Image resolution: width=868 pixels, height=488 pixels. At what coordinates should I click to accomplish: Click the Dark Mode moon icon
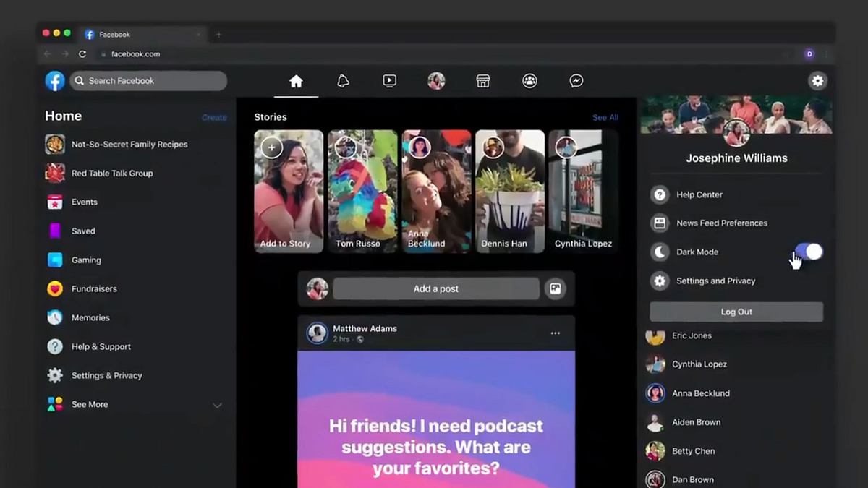[660, 252]
